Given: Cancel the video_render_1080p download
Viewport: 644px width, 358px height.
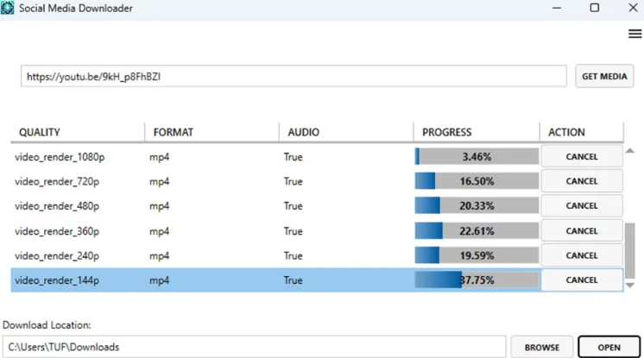Looking at the screenshot, I should (x=582, y=156).
